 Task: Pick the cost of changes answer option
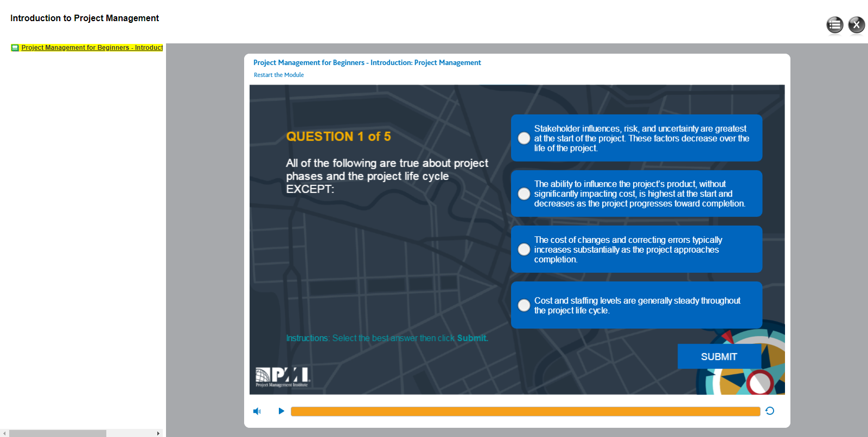pyautogui.click(x=636, y=249)
